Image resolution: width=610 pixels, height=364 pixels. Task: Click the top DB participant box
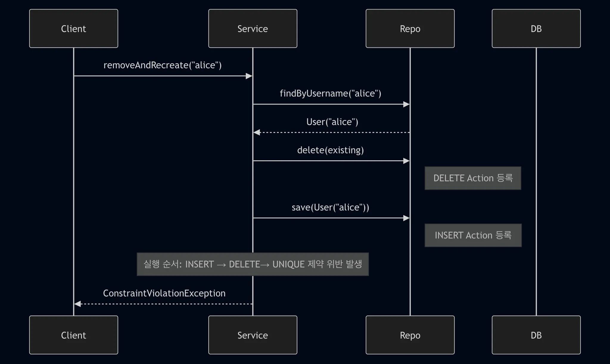(x=536, y=29)
